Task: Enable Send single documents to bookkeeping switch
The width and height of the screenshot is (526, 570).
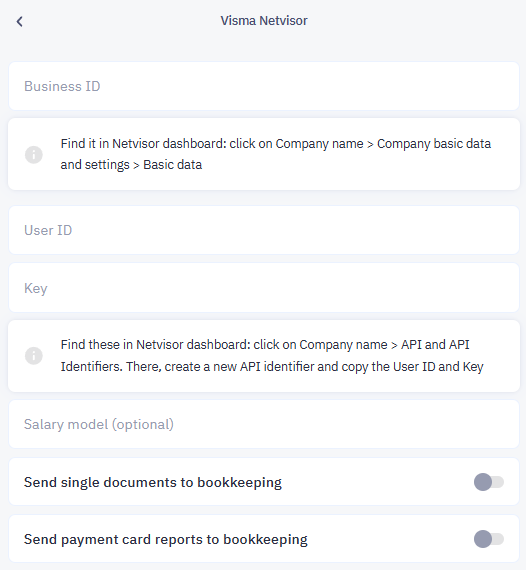Action: click(x=489, y=482)
